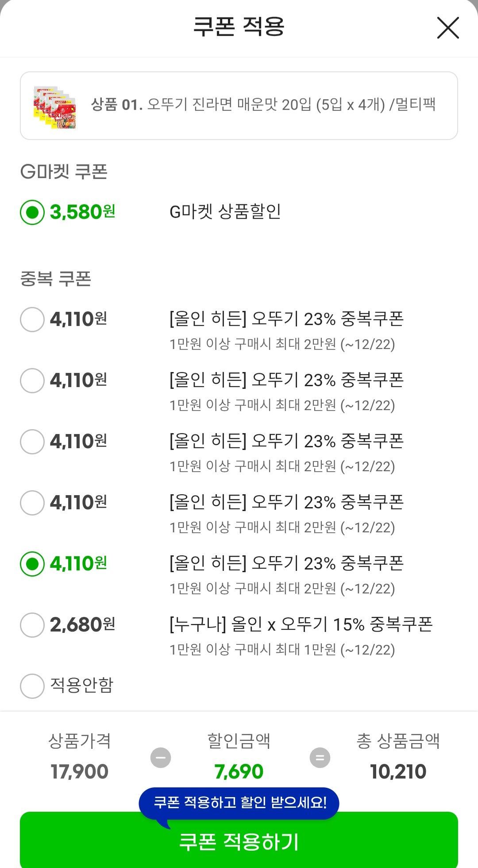
Task: Select the 적용안함 radio option
Action: coord(32,686)
